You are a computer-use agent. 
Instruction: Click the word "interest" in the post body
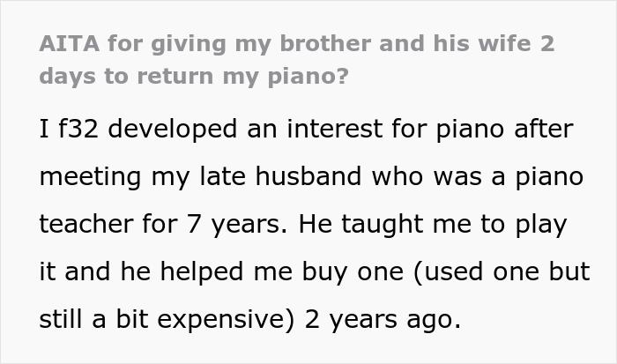point(334,129)
